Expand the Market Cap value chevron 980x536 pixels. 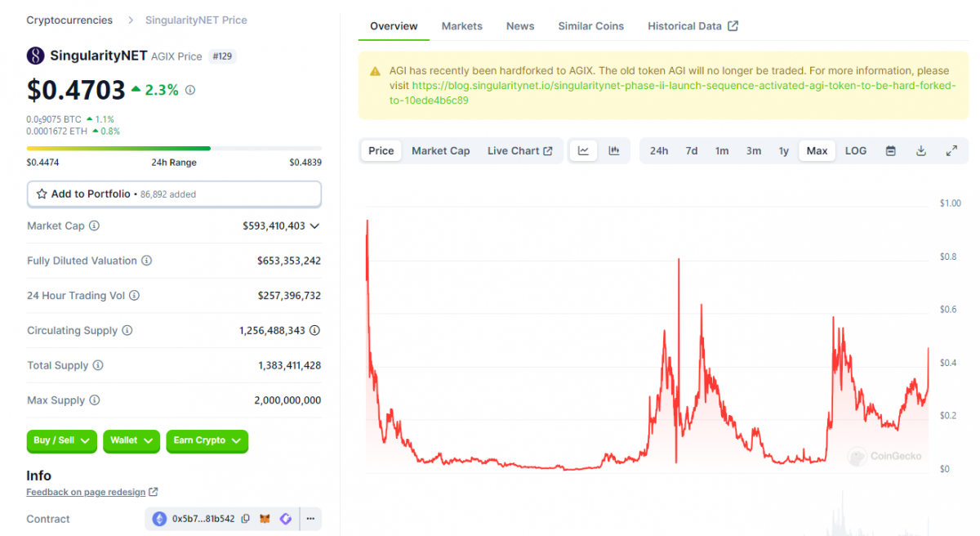[315, 226]
